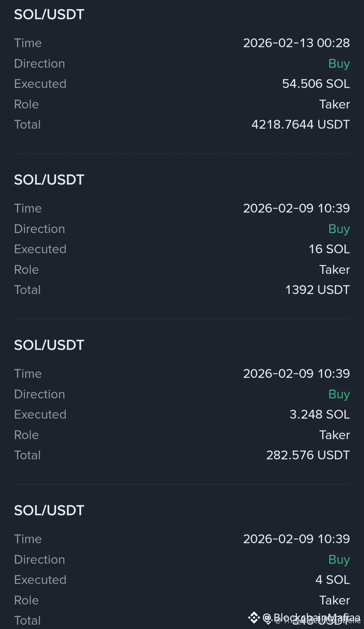Select the 4218.7644 USDT total
The height and width of the screenshot is (629, 364).
(x=300, y=124)
